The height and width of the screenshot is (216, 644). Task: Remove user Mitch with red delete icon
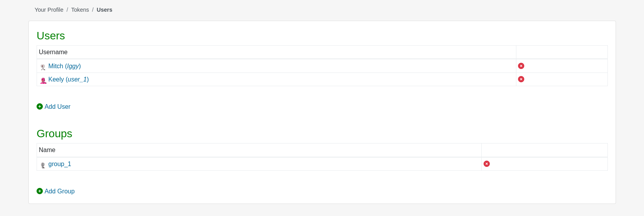tap(521, 66)
